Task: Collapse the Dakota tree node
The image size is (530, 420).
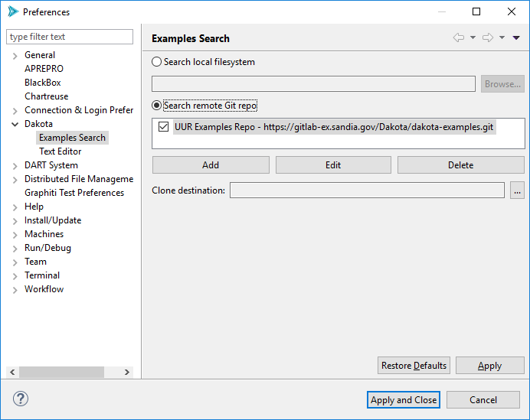Action: 15,124
